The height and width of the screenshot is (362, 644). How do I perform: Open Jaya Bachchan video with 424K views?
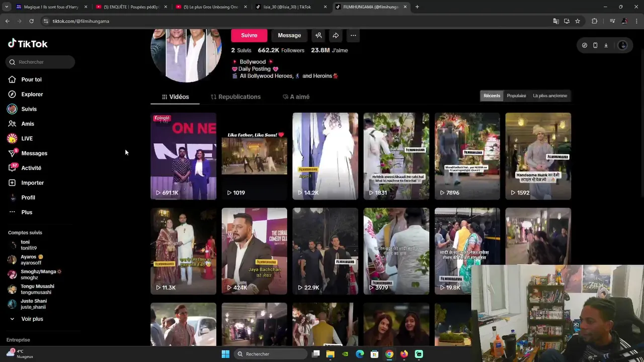click(254, 251)
